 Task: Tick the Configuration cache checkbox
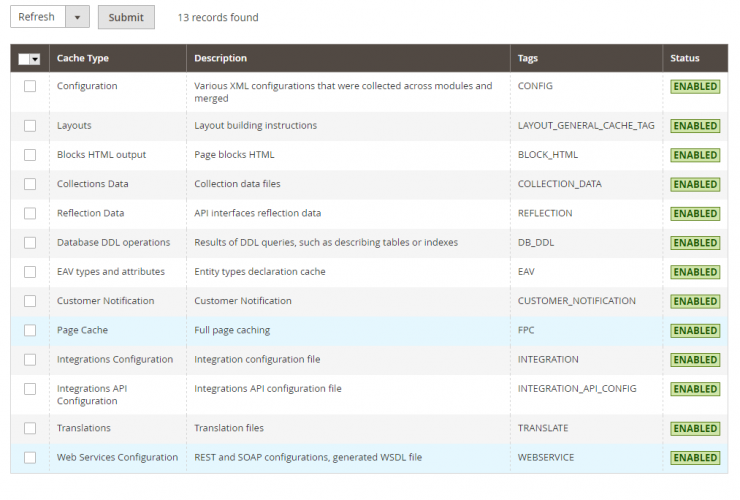[x=30, y=87]
